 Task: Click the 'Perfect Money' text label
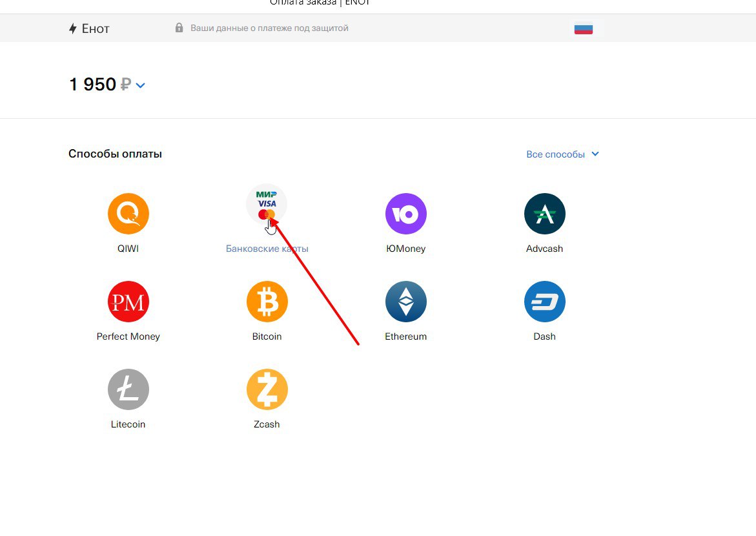click(x=128, y=336)
